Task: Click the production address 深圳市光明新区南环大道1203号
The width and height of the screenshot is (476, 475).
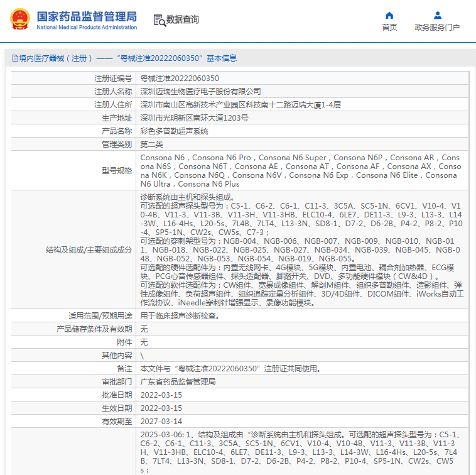Action: 194,118
